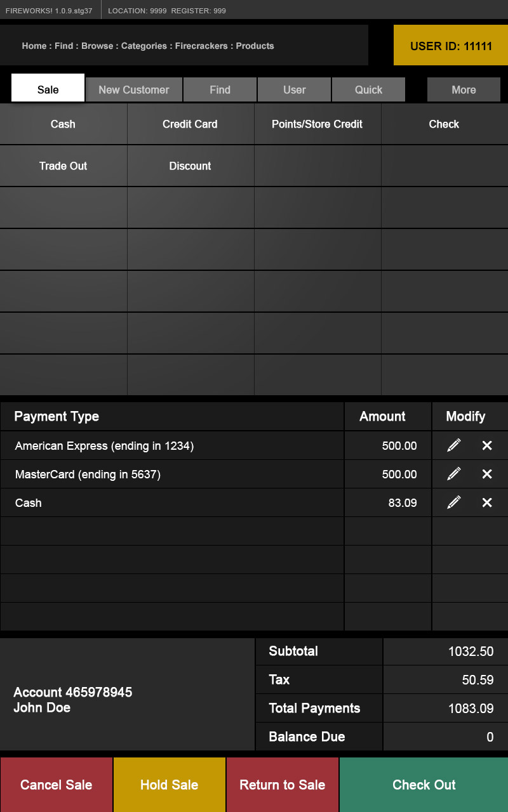Viewport: 508px width, 812px height.
Task: Remove the American Express payment line
Action: [x=487, y=445]
